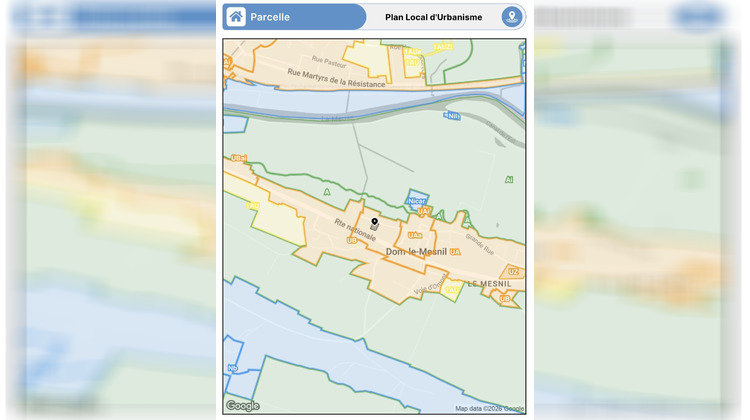Screen dimensions: 750x420
Task: Click the Al zone label
Action: [x=509, y=180]
